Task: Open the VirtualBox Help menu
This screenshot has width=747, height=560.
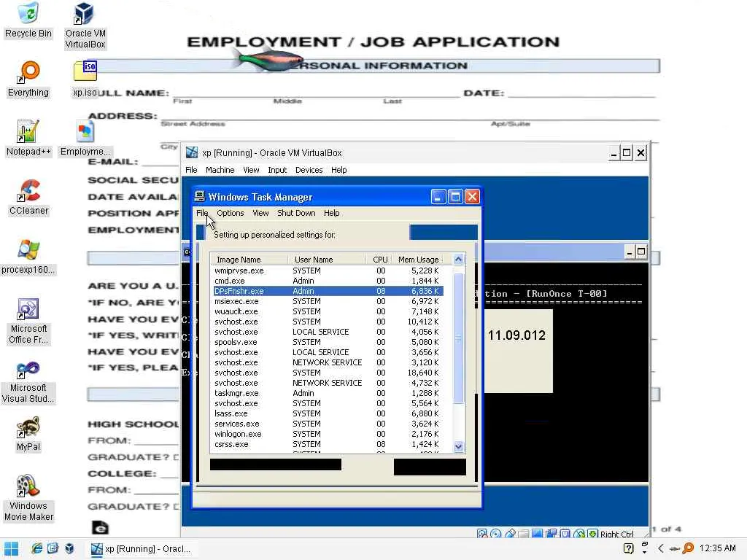Action: coord(338,170)
